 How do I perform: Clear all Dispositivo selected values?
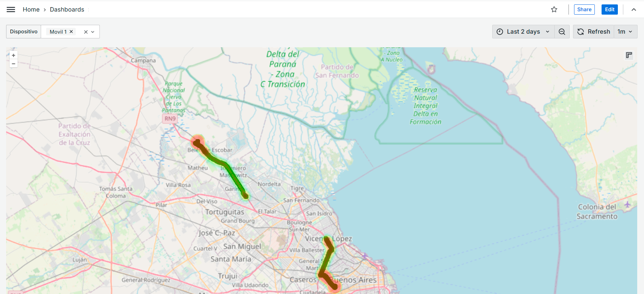pyautogui.click(x=86, y=32)
